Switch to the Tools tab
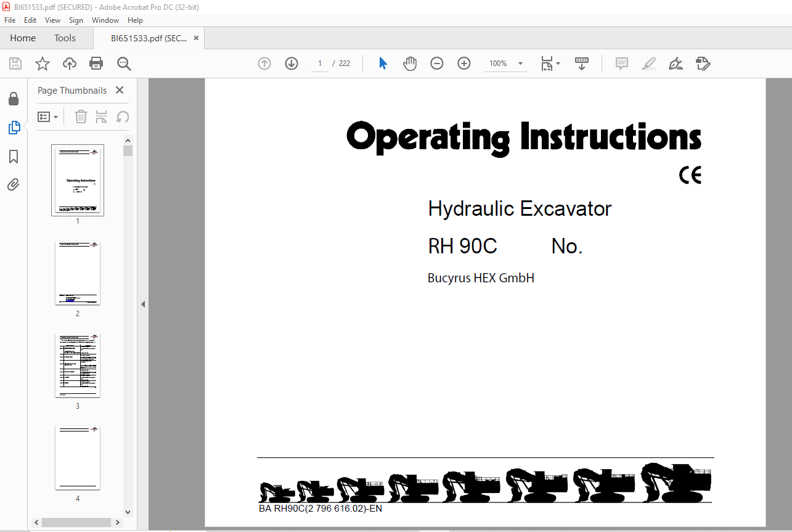This screenshot has width=792, height=532. tap(65, 38)
